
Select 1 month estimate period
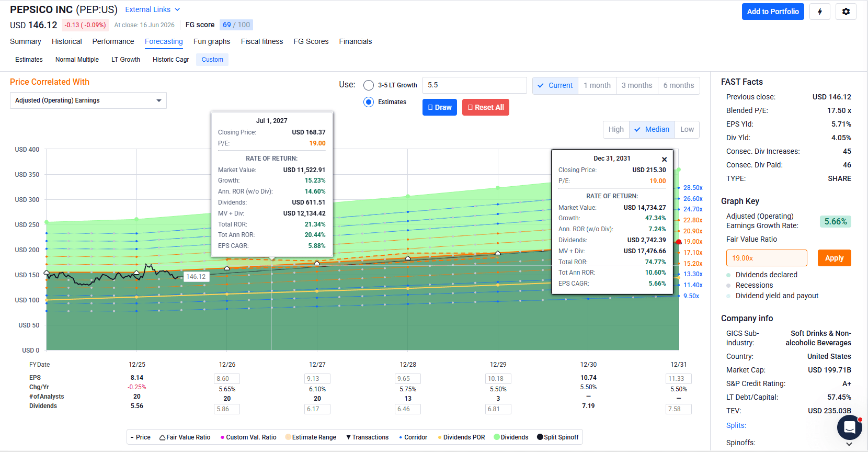click(597, 85)
